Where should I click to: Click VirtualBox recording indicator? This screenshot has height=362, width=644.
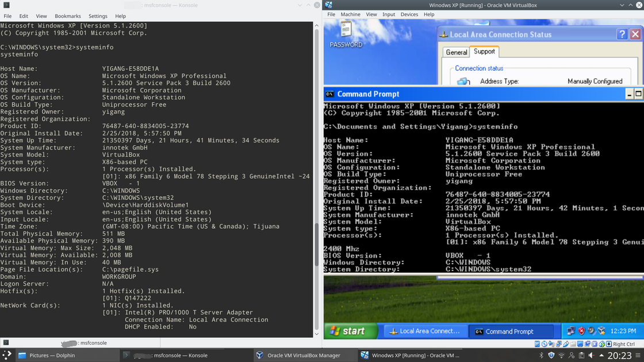coord(587,344)
